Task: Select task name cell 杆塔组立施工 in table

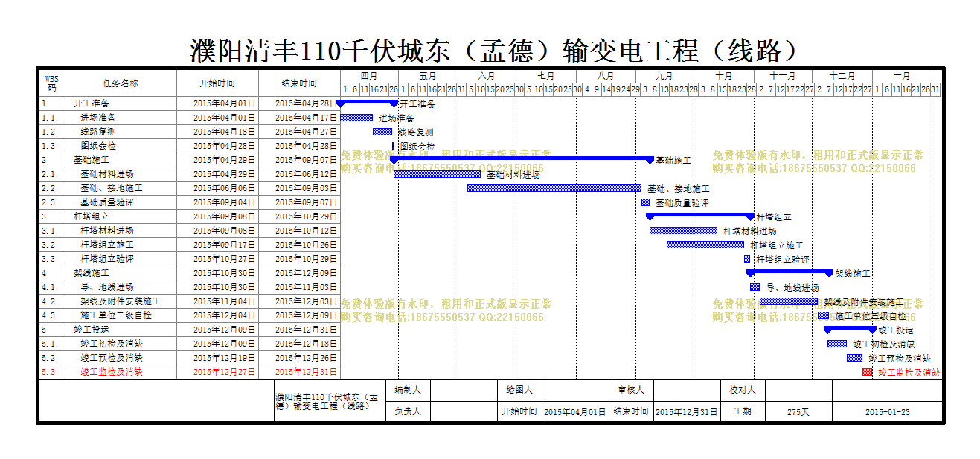Action: tap(121, 245)
